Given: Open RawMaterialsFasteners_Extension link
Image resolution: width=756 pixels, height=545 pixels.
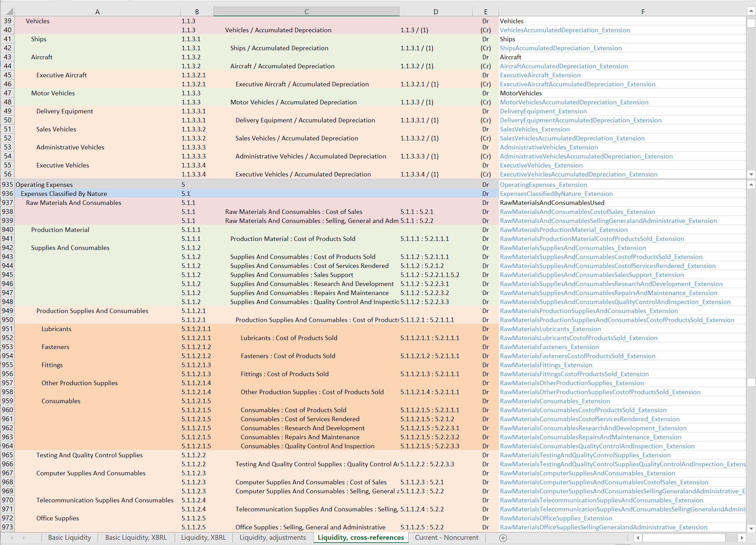Looking at the screenshot, I should click(x=549, y=347).
